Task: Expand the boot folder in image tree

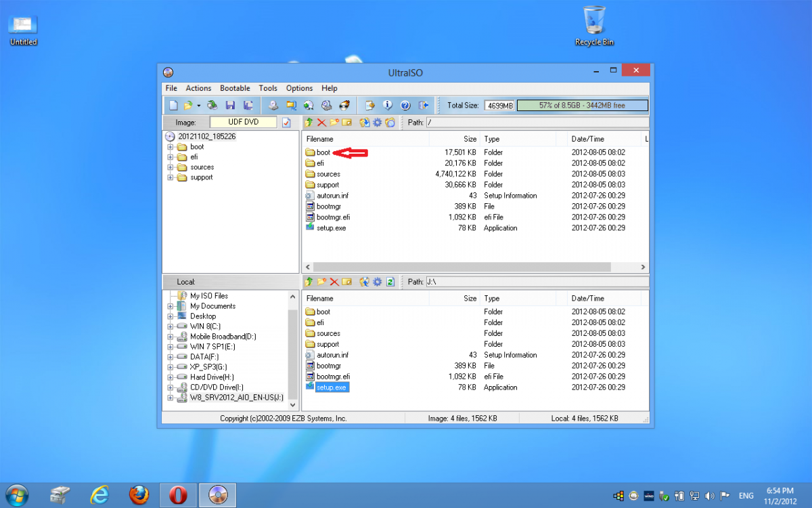Action: click(171, 147)
